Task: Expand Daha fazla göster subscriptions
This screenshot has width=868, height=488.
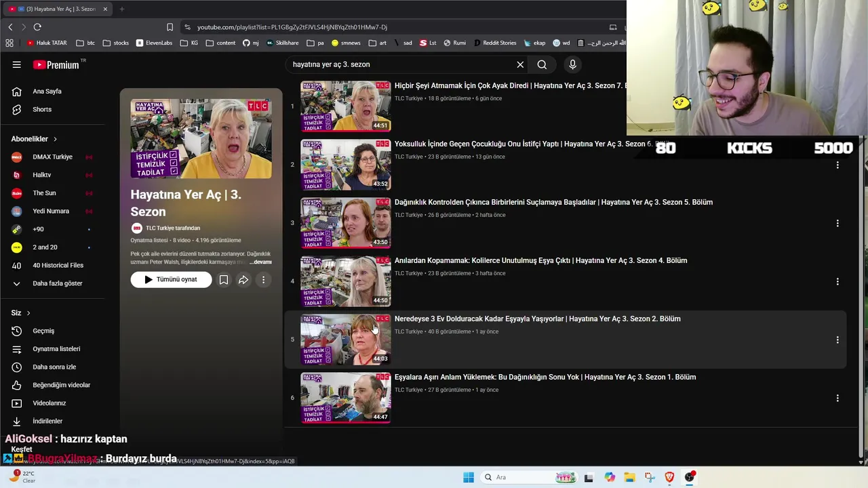Action: pos(58,283)
